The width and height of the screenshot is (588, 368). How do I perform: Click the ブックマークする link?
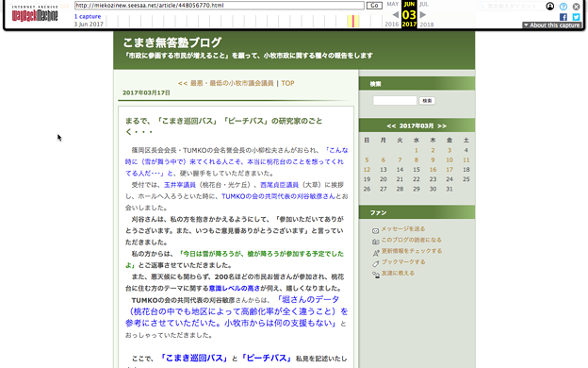403,261
